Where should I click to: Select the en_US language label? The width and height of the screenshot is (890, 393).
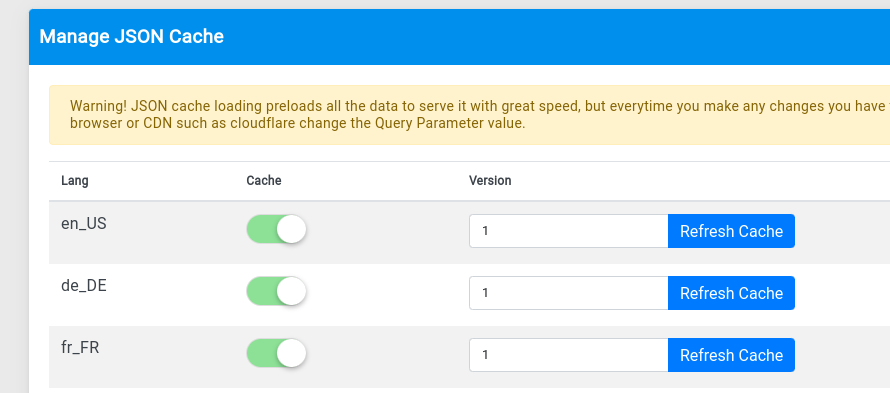coord(84,224)
